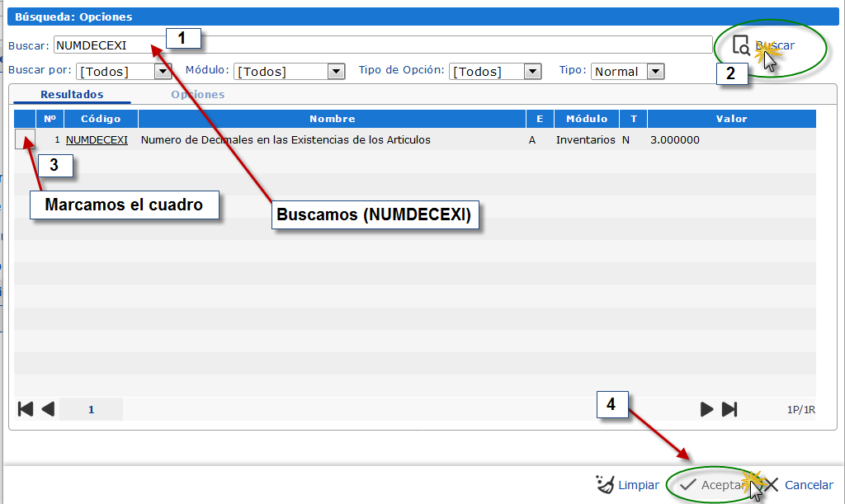Screen dimensions: 845x504
Task: Click the Cancelar X icon
Action: [772, 485]
